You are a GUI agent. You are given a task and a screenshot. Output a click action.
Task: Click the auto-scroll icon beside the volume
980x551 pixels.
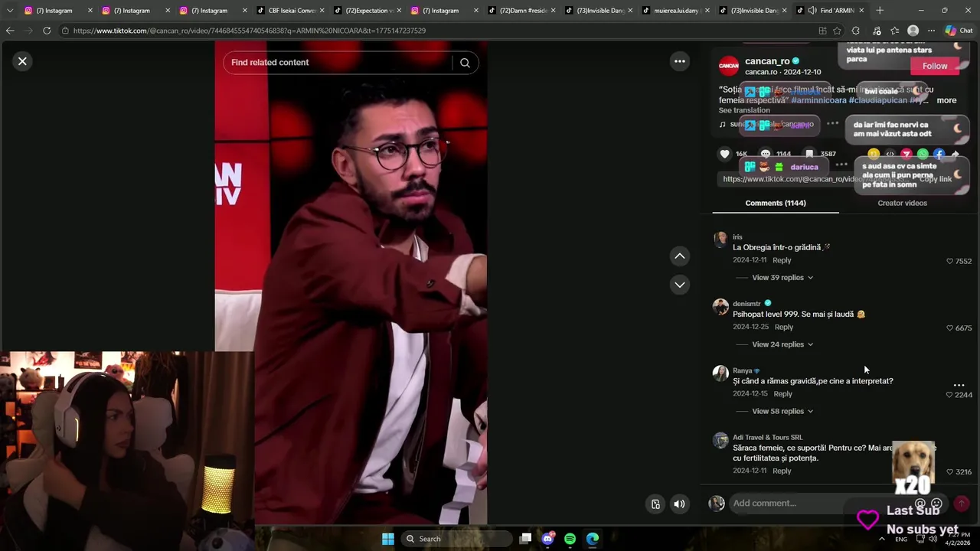(x=655, y=504)
